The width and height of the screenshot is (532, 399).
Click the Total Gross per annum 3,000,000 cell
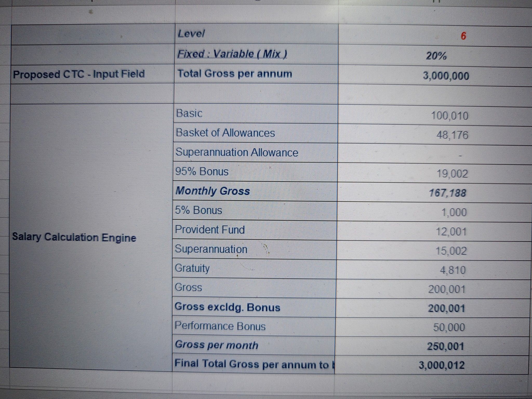(446, 76)
